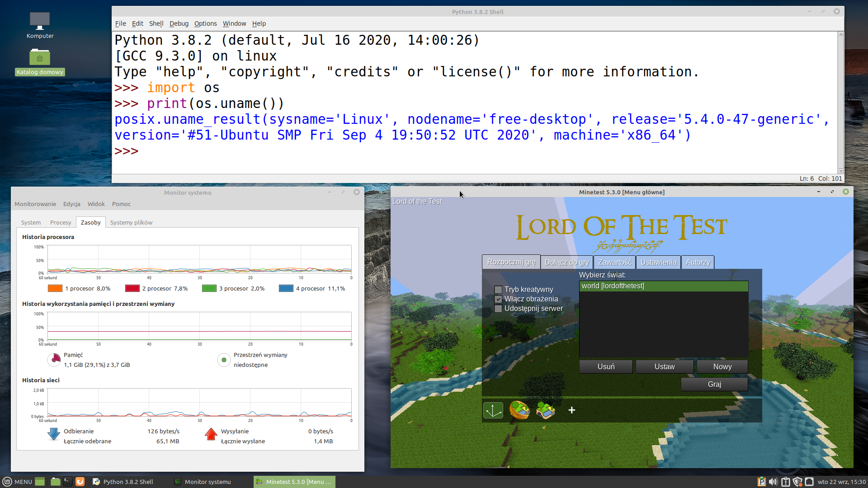Open the Edit menu in Python Shell
Screen dimensions: 868x488
137,23
